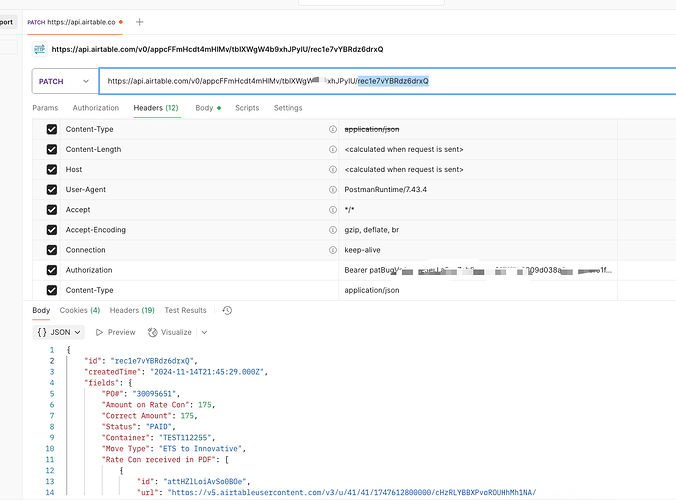The image size is (676, 500).
Task: Open the Test Results tab
Action: click(185, 310)
